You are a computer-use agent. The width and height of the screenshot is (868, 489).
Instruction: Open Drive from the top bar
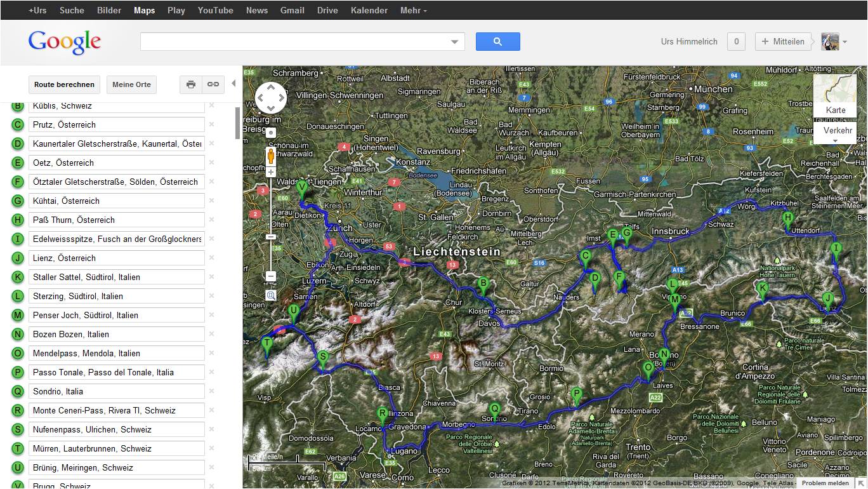(327, 10)
